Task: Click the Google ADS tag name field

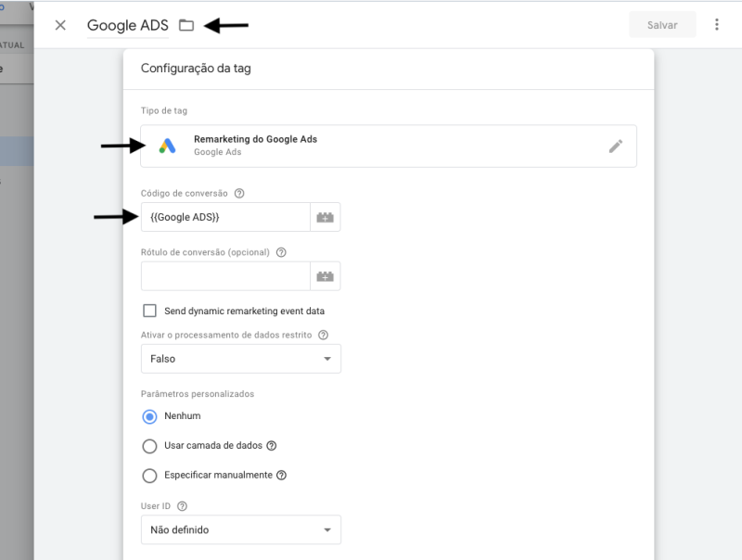Action: click(128, 25)
